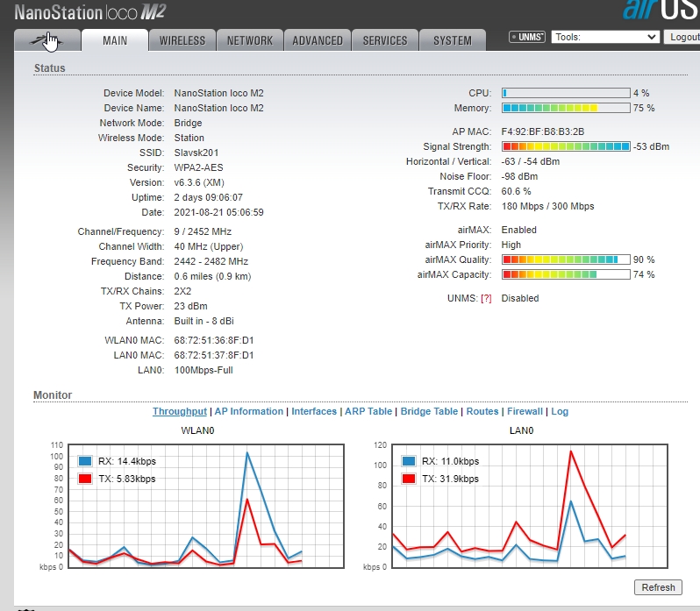The height and width of the screenshot is (611, 700).
Task: Click the WLAN0 MAC value 68:72:51:36:8F:D1
Action: pos(214,340)
